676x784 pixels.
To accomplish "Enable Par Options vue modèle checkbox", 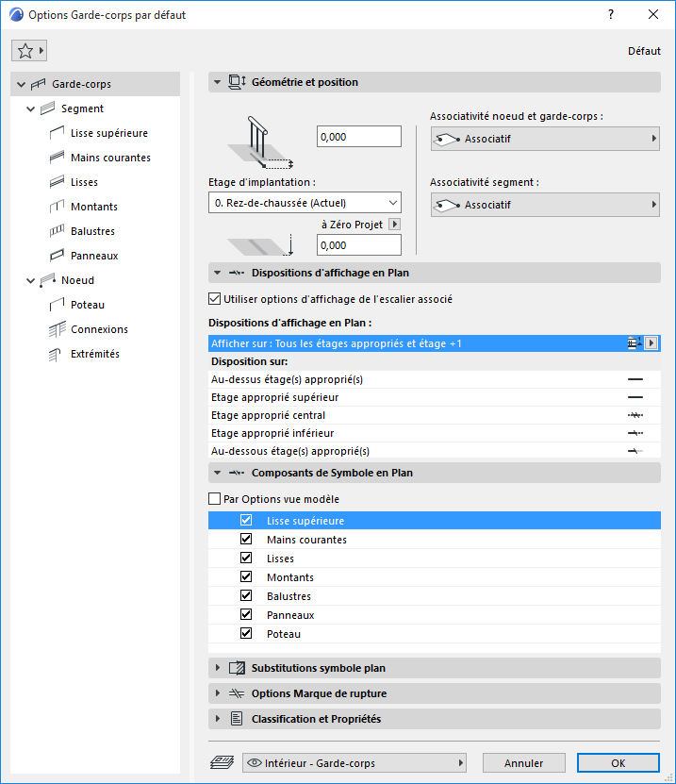I will point(214,499).
